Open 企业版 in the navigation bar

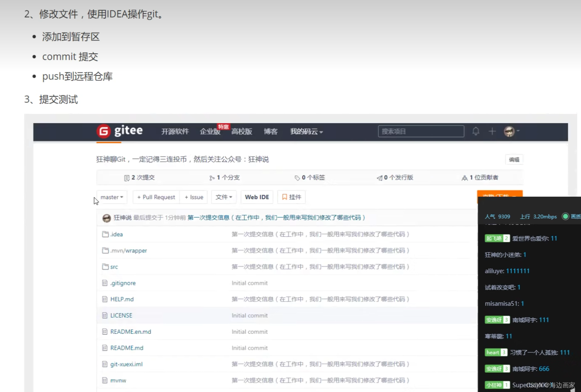tap(210, 132)
